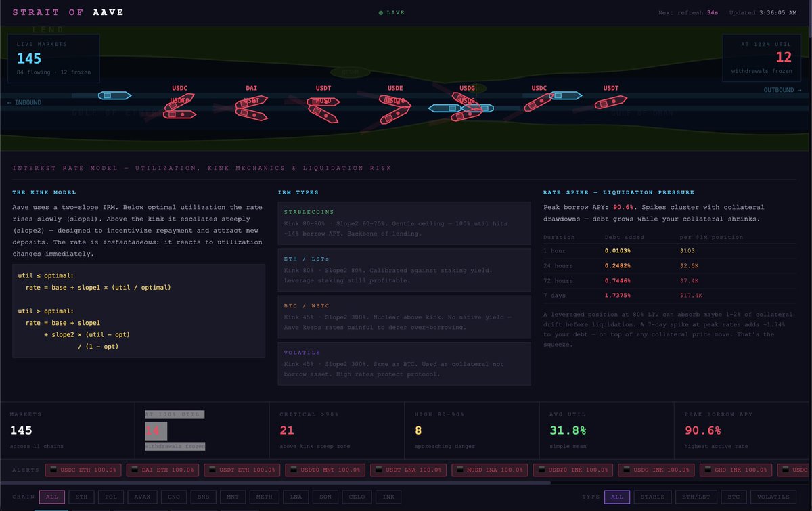The image size is (812, 511).
Task: Click the blue ship beside the right USDC label
Action: point(565,95)
